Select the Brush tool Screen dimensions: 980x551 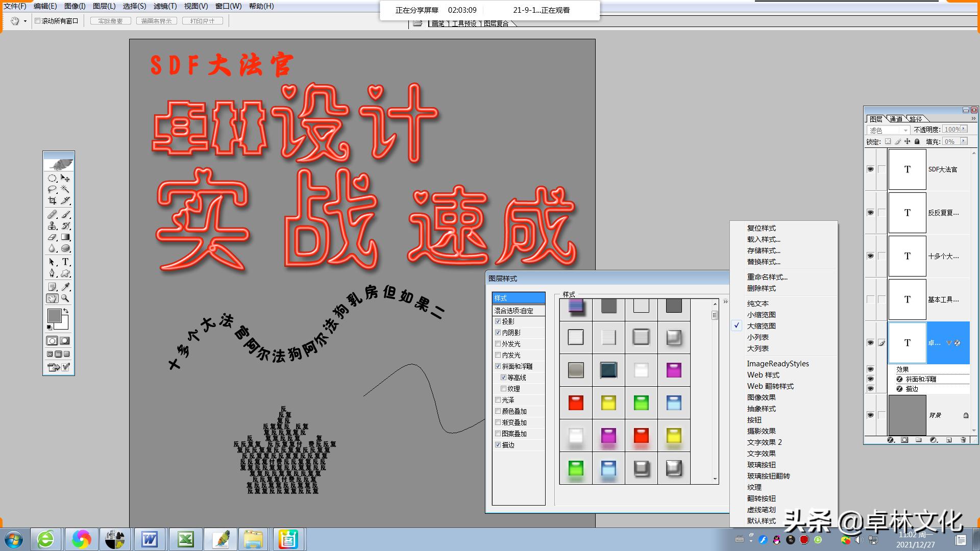(65, 214)
